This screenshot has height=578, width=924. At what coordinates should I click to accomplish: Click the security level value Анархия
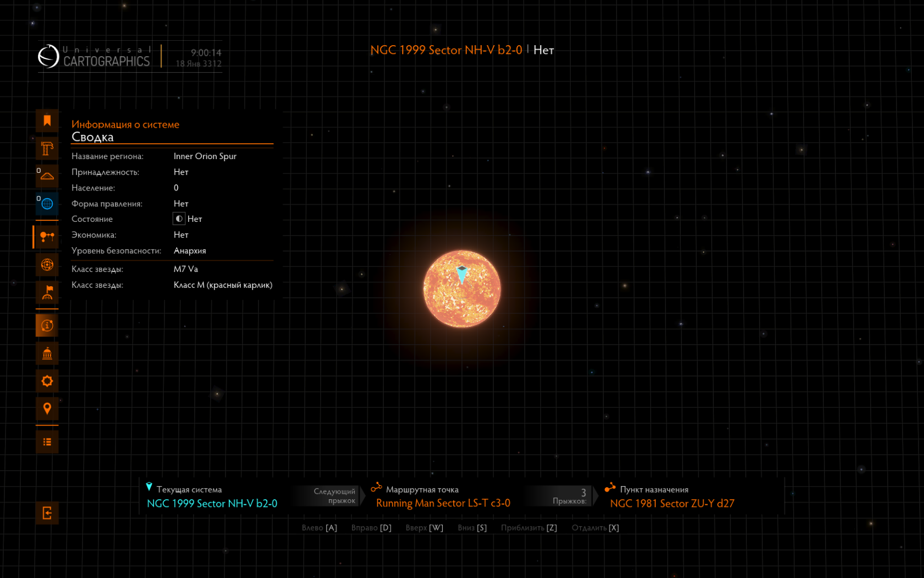tap(190, 251)
